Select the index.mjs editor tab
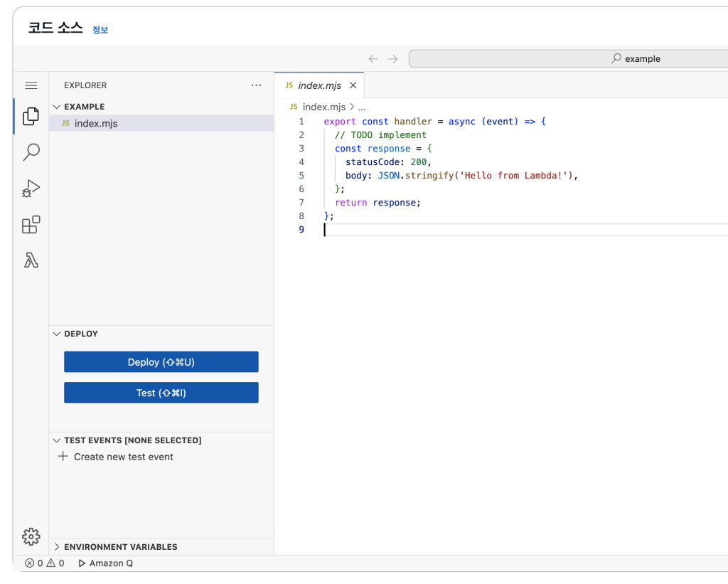 (x=319, y=85)
